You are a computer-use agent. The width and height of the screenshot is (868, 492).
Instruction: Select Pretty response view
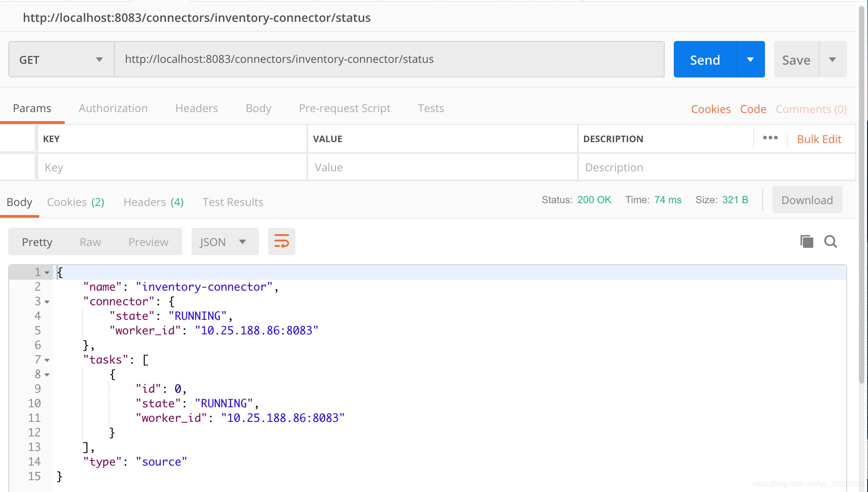click(x=37, y=242)
